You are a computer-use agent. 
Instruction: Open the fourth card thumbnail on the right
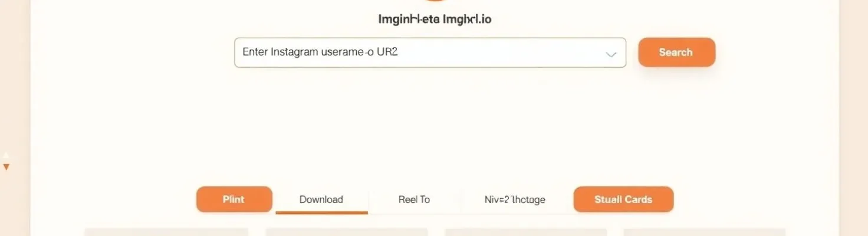(x=704, y=232)
